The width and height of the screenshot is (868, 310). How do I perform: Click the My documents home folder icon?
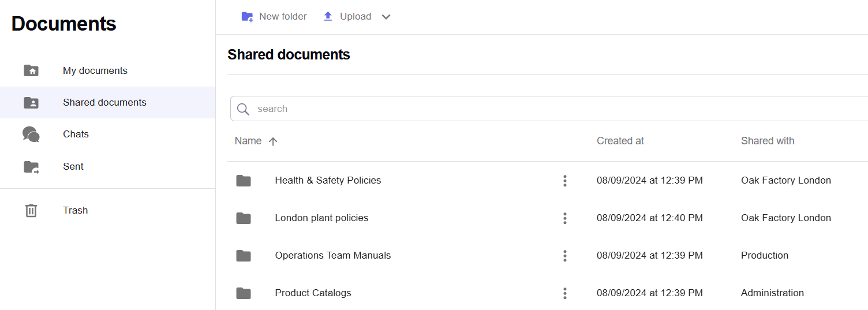(31, 70)
